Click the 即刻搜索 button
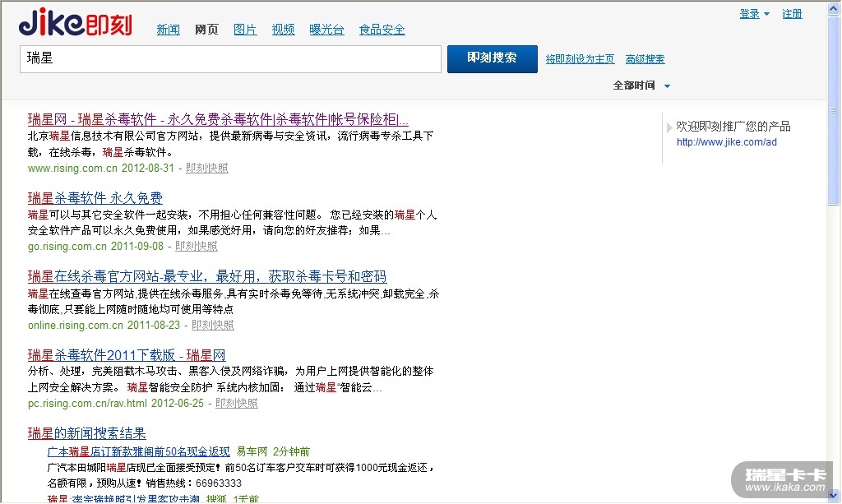 coord(492,58)
